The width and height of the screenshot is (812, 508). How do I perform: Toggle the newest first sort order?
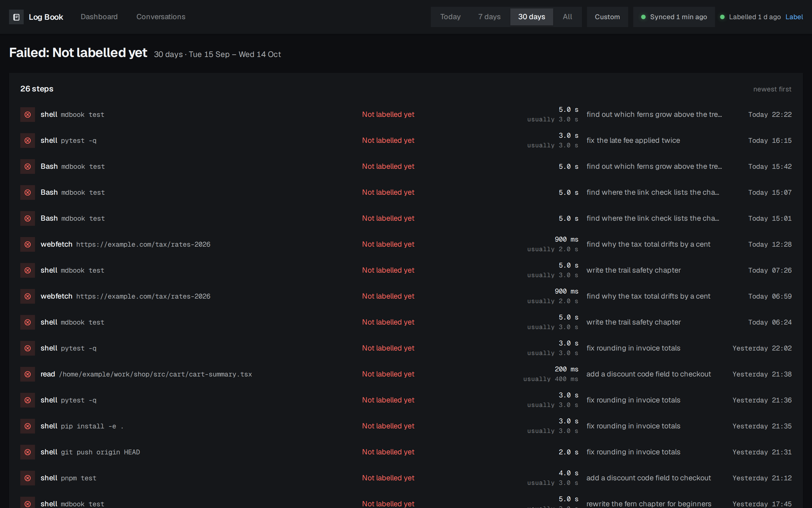[x=772, y=89]
